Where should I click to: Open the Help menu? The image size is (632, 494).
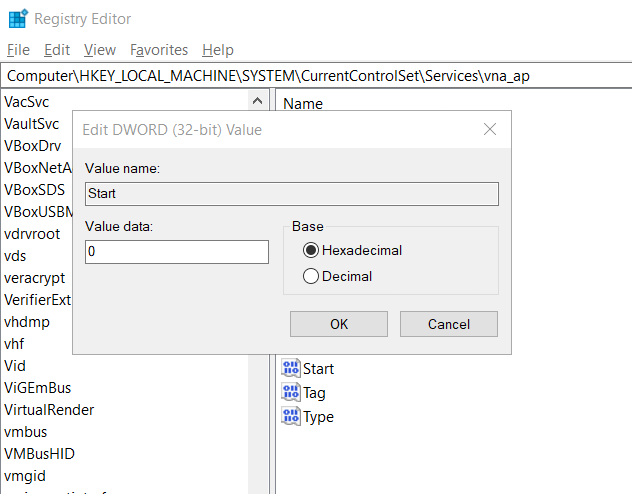tap(218, 50)
